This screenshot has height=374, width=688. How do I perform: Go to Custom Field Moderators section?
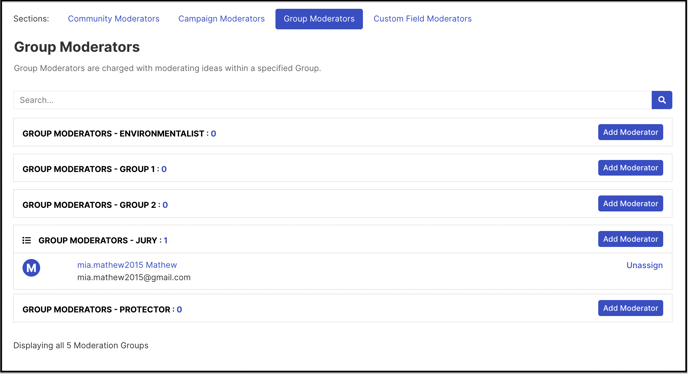[x=423, y=19]
